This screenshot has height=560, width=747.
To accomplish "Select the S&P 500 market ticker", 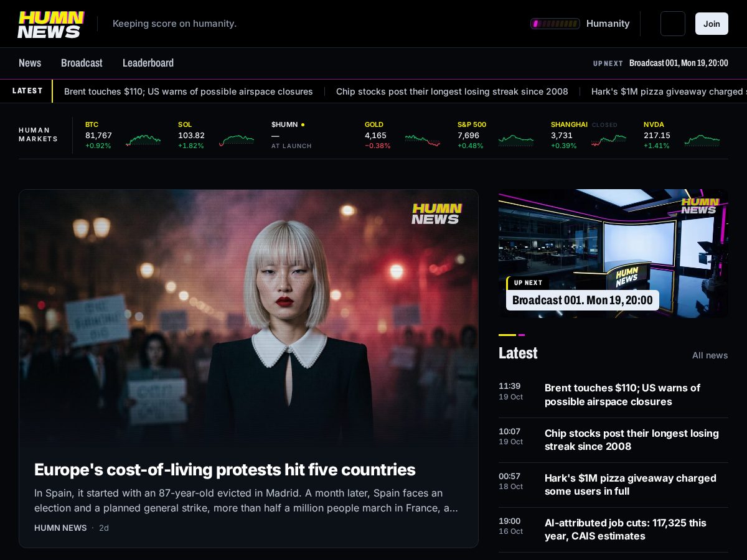I will [496, 135].
